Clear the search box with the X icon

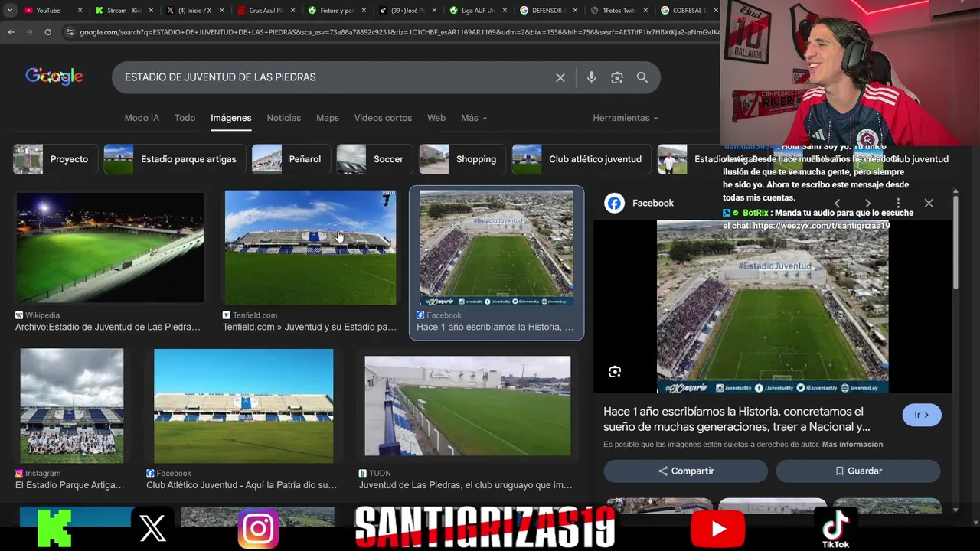pos(560,77)
